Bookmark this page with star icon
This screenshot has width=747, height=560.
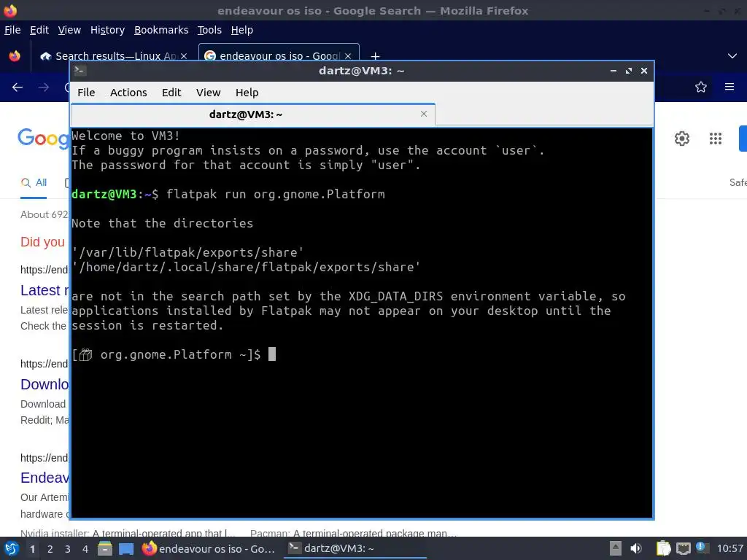[x=701, y=87]
